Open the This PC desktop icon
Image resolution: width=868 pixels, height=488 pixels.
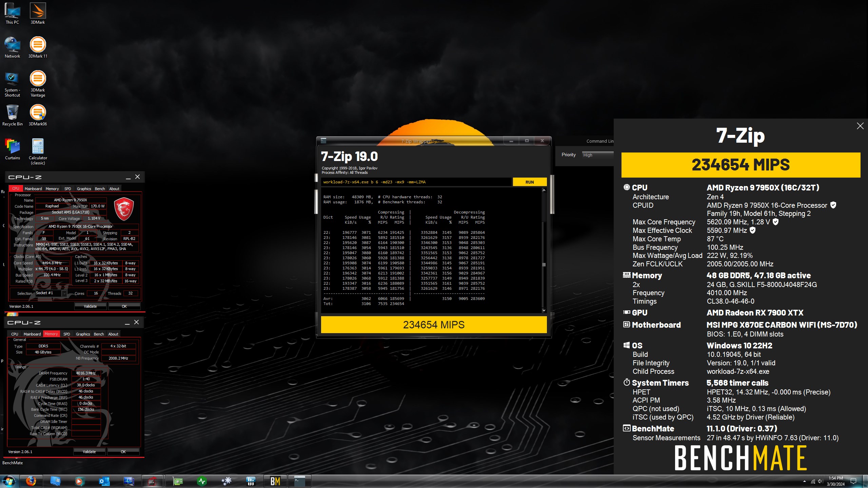(x=12, y=14)
